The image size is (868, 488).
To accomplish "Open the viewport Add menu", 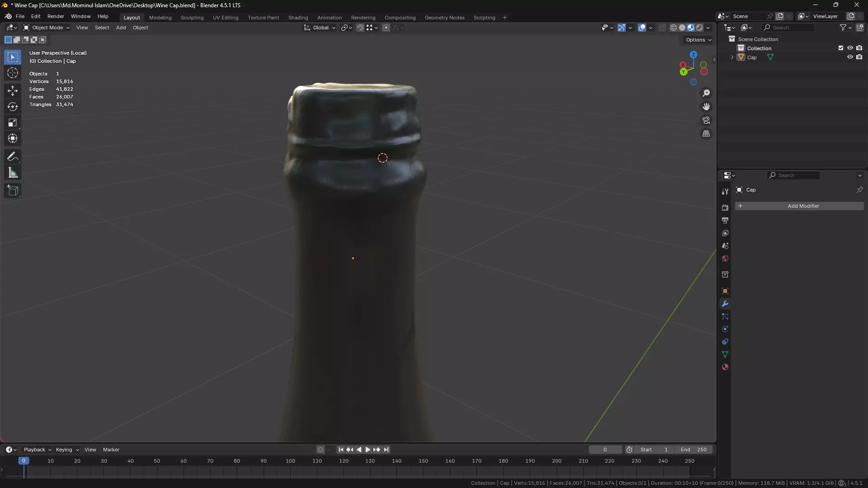I will pyautogui.click(x=121, y=28).
